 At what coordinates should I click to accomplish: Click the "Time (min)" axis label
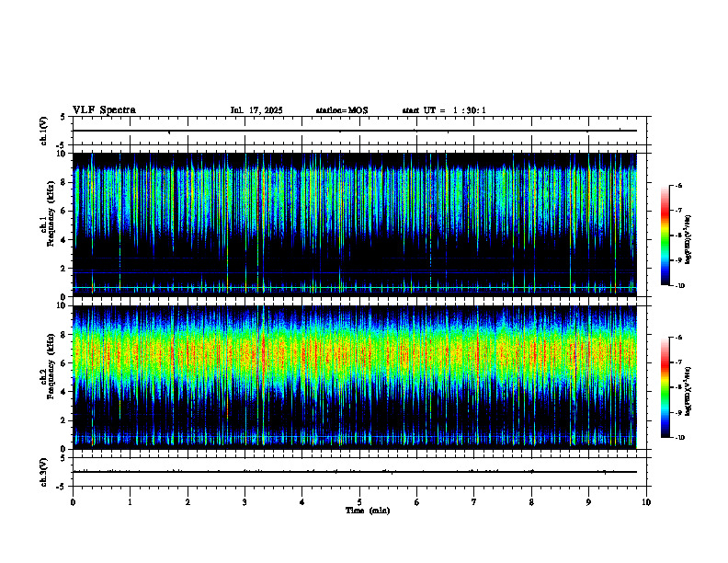pyautogui.click(x=368, y=511)
